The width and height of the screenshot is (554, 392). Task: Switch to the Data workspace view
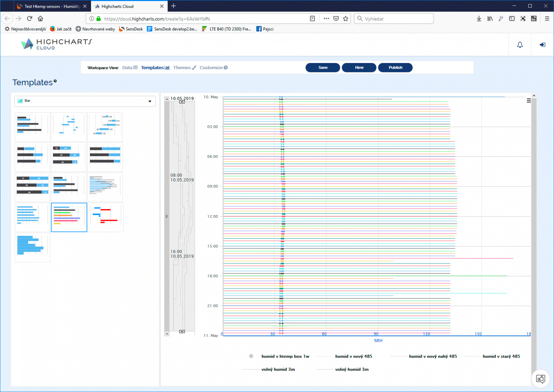(x=130, y=68)
